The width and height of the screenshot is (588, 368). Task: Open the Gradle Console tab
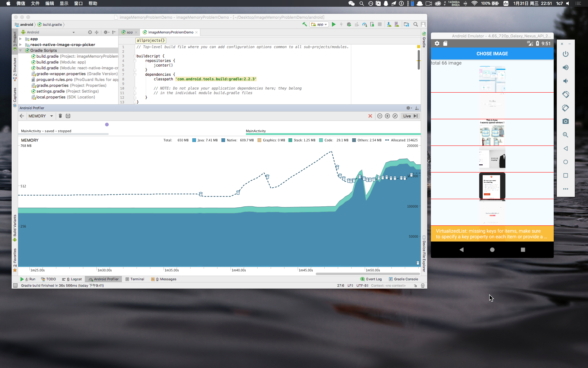pyautogui.click(x=403, y=279)
